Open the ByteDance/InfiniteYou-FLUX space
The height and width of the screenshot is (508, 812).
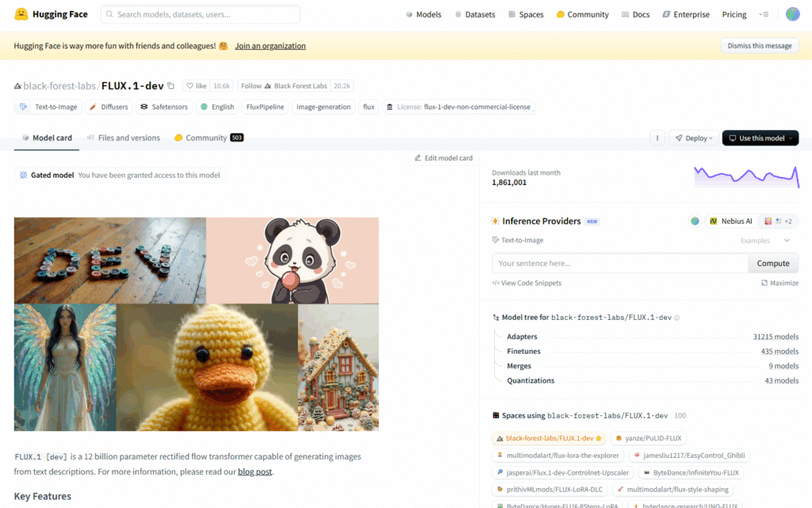pos(691,473)
